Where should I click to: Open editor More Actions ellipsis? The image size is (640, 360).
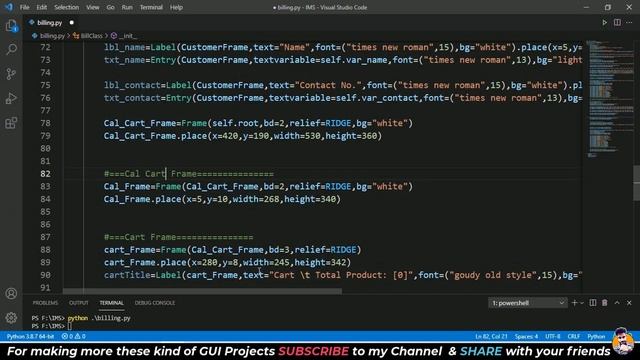pyautogui.click(x=629, y=23)
